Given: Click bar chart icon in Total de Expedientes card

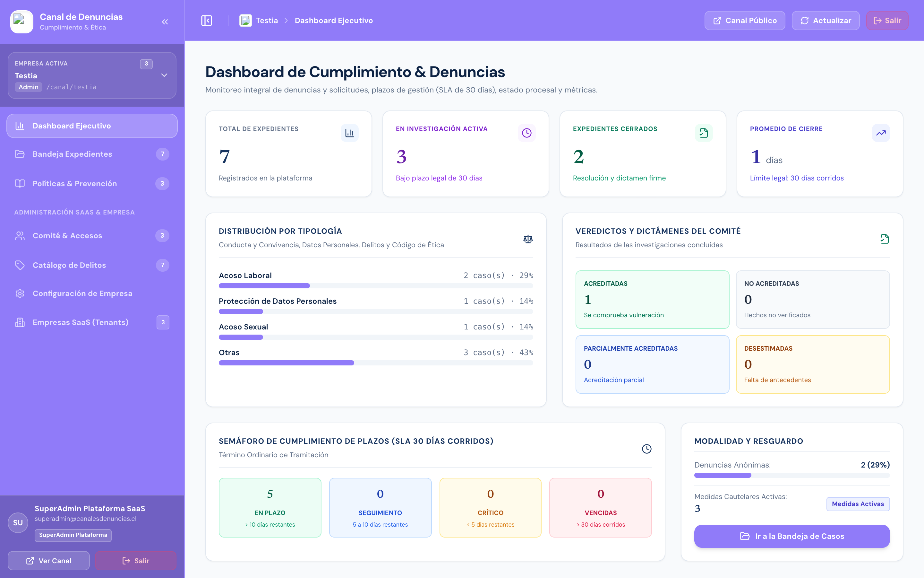Looking at the screenshot, I should 349,133.
